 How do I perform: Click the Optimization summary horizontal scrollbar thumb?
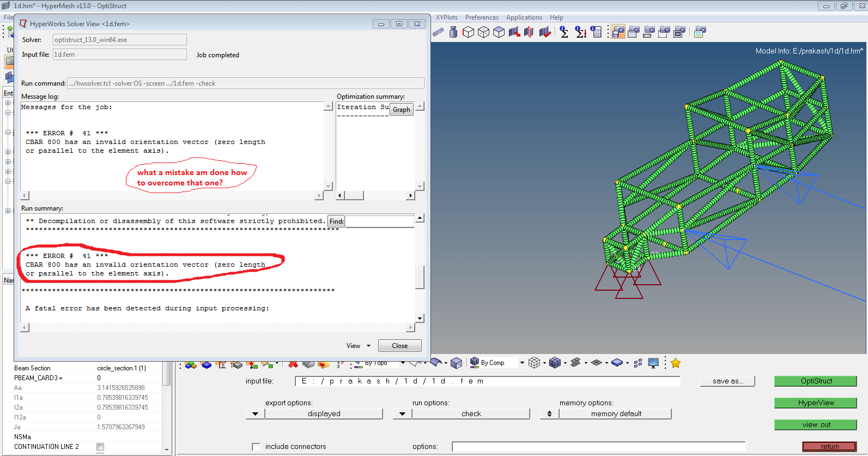tap(354, 195)
